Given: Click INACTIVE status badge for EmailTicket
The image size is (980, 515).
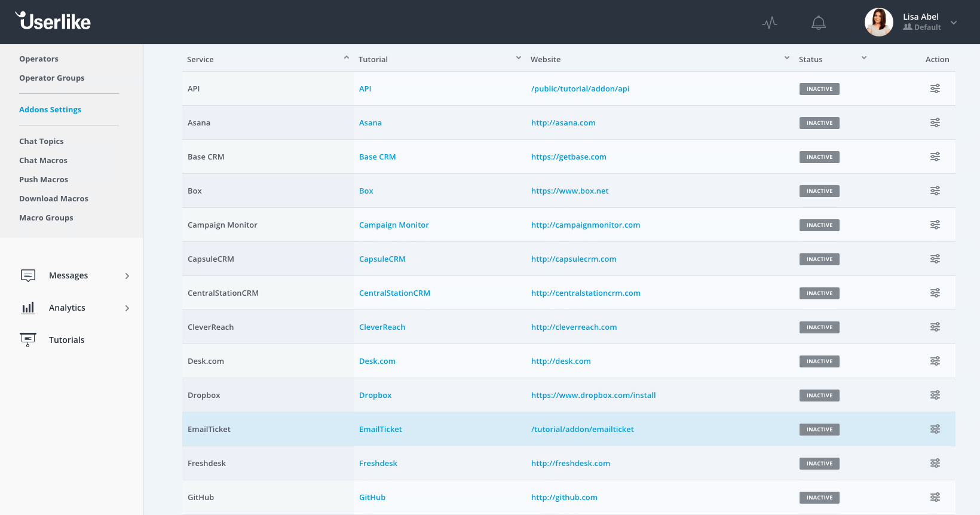Looking at the screenshot, I should click(x=819, y=430).
